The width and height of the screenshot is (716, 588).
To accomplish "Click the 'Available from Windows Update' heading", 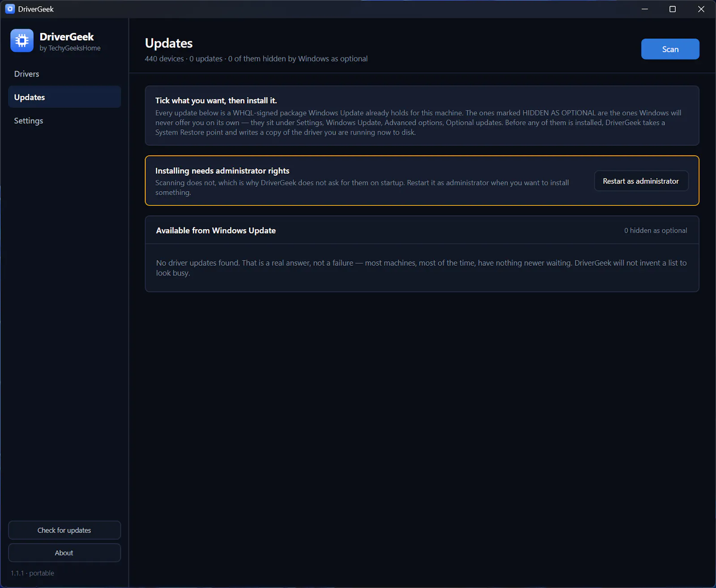I will click(x=216, y=230).
